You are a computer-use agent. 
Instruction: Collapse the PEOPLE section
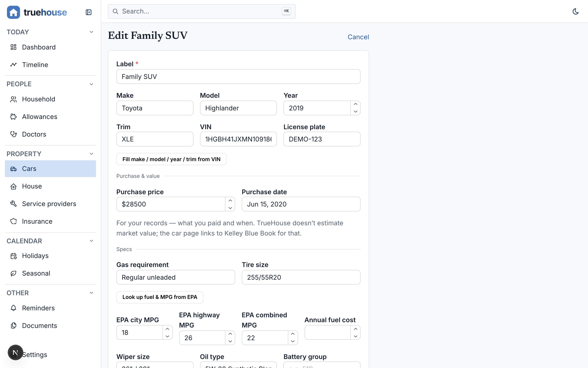pyautogui.click(x=91, y=84)
